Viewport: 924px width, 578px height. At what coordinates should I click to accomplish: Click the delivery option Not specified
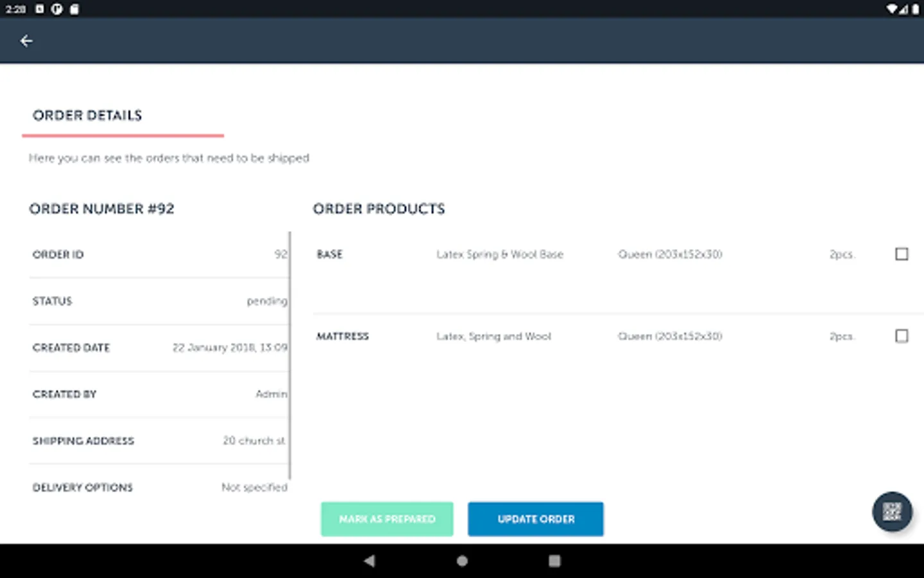click(254, 487)
